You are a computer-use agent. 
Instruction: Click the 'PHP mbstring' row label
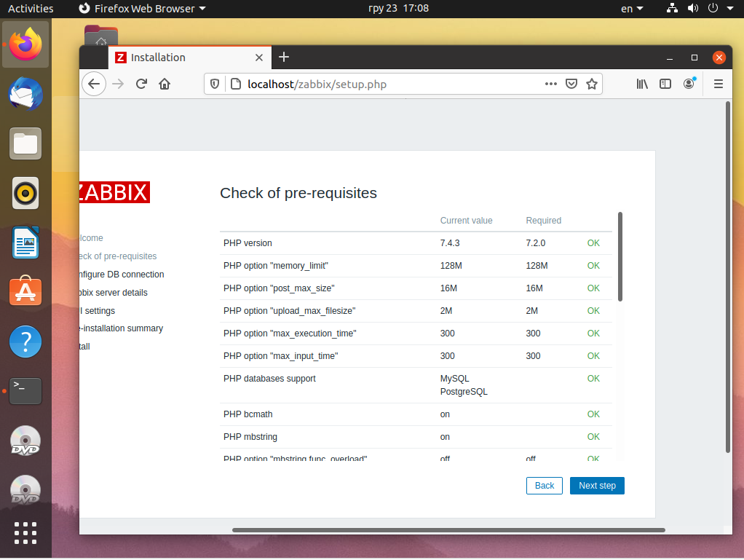(250, 437)
